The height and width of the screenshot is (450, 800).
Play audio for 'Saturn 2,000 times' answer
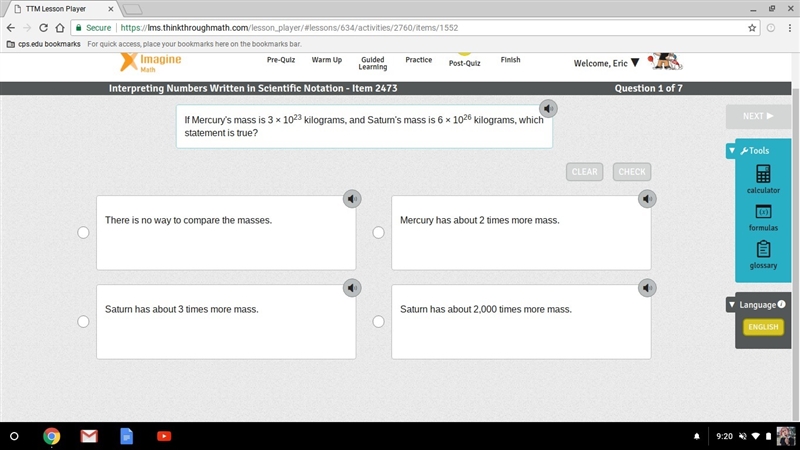647,288
